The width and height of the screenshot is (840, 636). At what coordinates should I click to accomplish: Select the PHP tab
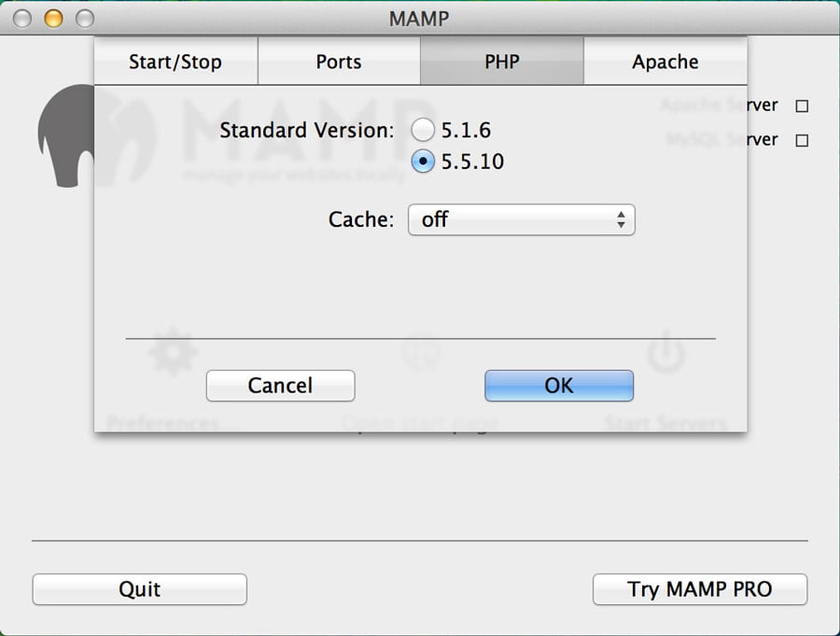[x=502, y=63]
